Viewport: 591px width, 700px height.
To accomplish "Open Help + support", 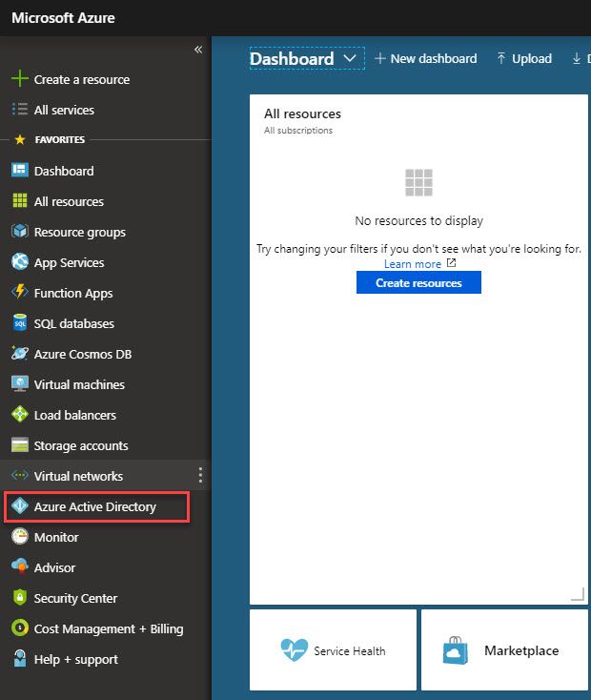I will point(76,659).
